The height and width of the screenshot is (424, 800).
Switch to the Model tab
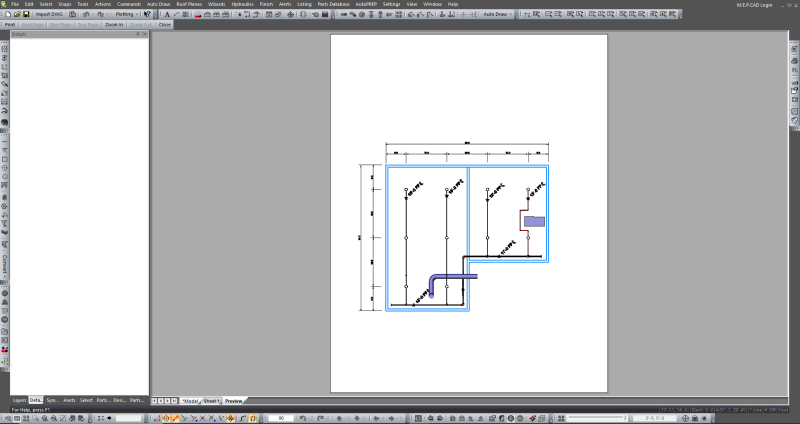190,401
